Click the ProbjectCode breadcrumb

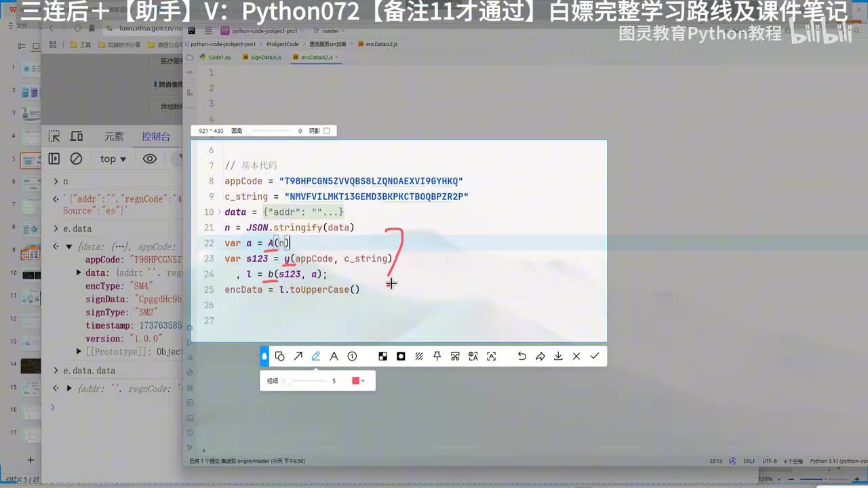[x=282, y=44]
